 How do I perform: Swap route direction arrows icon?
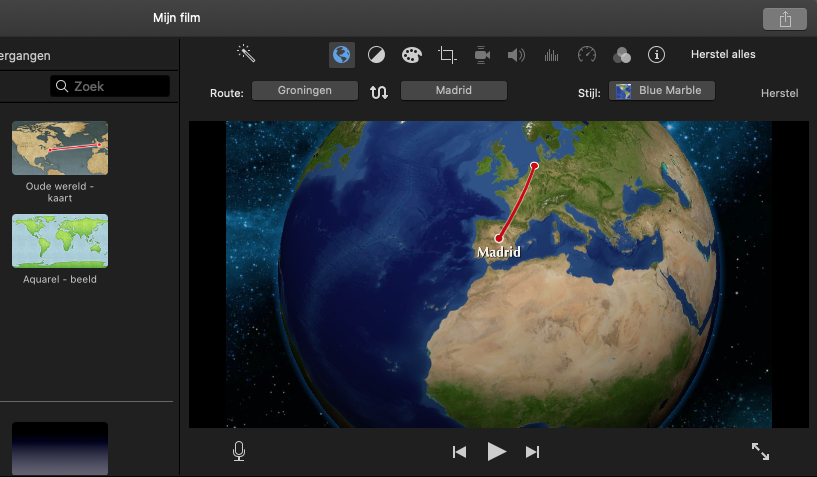(x=379, y=92)
